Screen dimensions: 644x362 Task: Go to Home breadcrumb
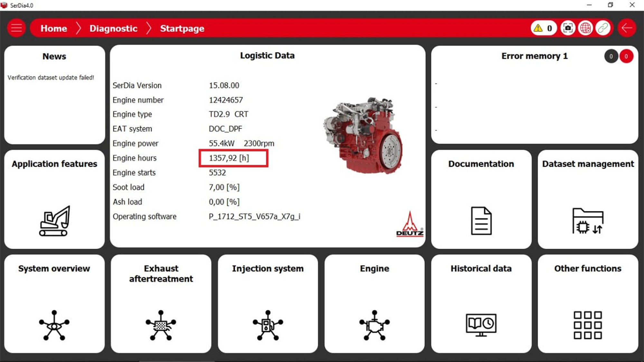[x=54, y=28]
